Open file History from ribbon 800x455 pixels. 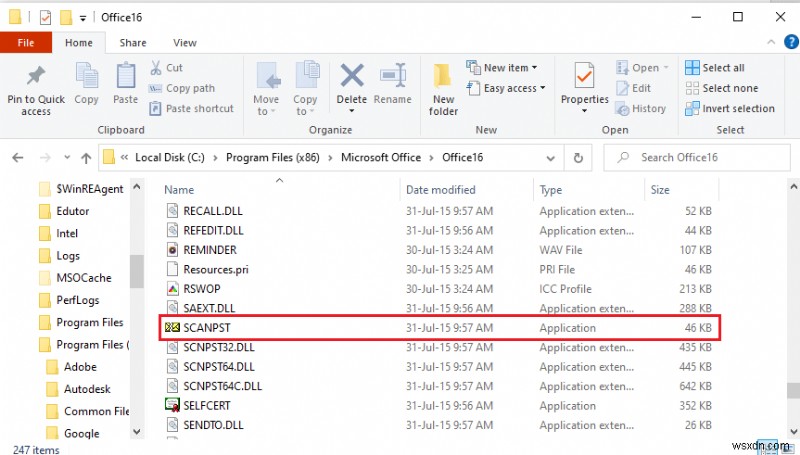pyautogui.click(x=641, y=108)
